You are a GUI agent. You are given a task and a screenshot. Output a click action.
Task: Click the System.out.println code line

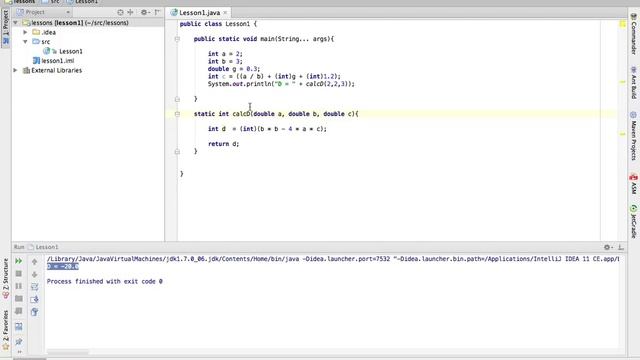pos(281,84)
